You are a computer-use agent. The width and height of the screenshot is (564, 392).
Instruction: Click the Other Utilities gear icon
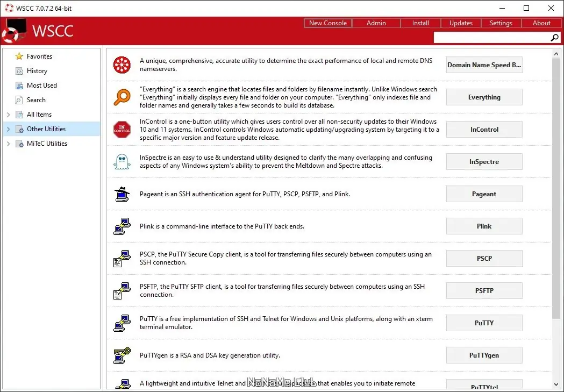[19, 129]
